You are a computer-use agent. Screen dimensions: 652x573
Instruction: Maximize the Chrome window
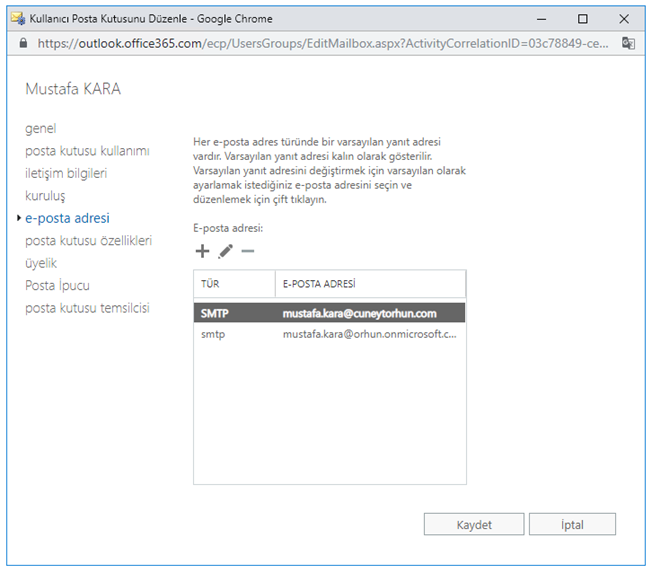coord(583,19)
